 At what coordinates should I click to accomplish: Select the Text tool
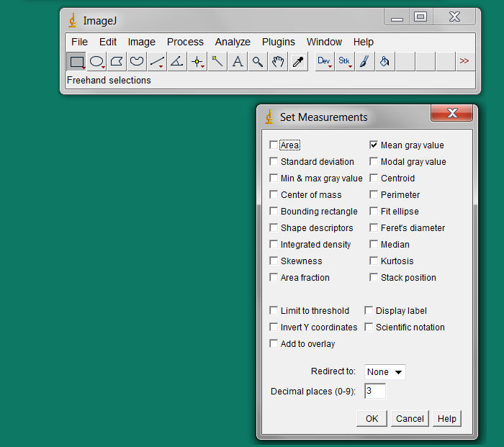coord(238,61)
